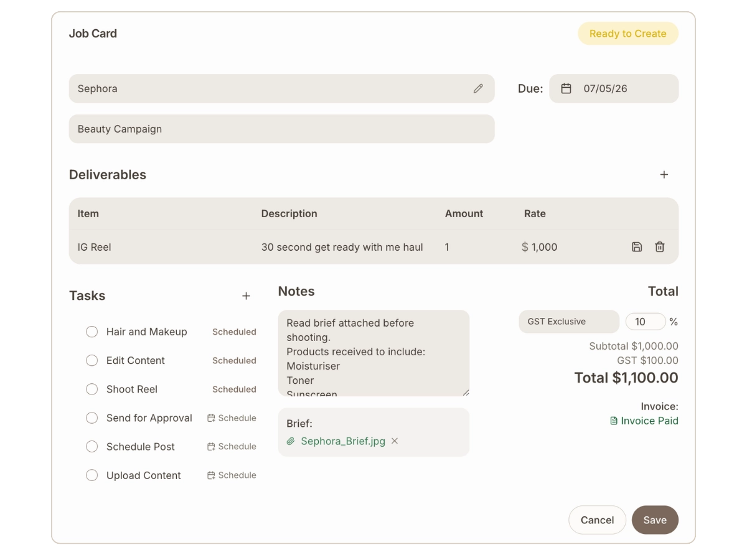Mark Schedule Post task complete

point(92,447)
